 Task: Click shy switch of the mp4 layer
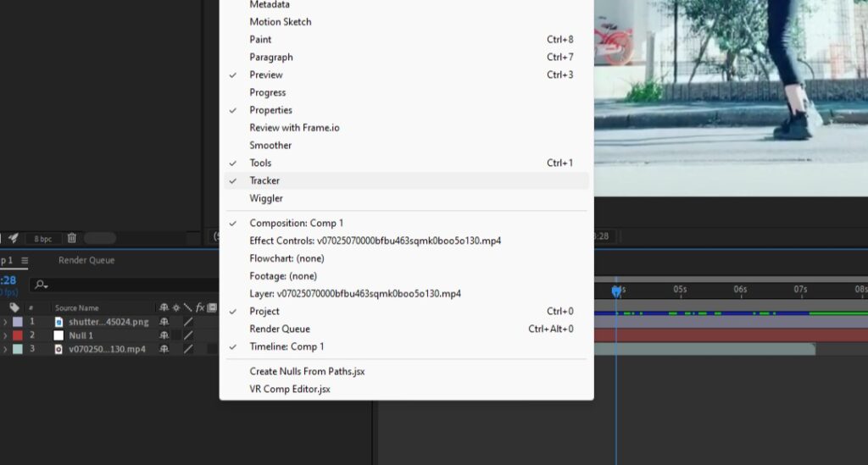[164, 349]
